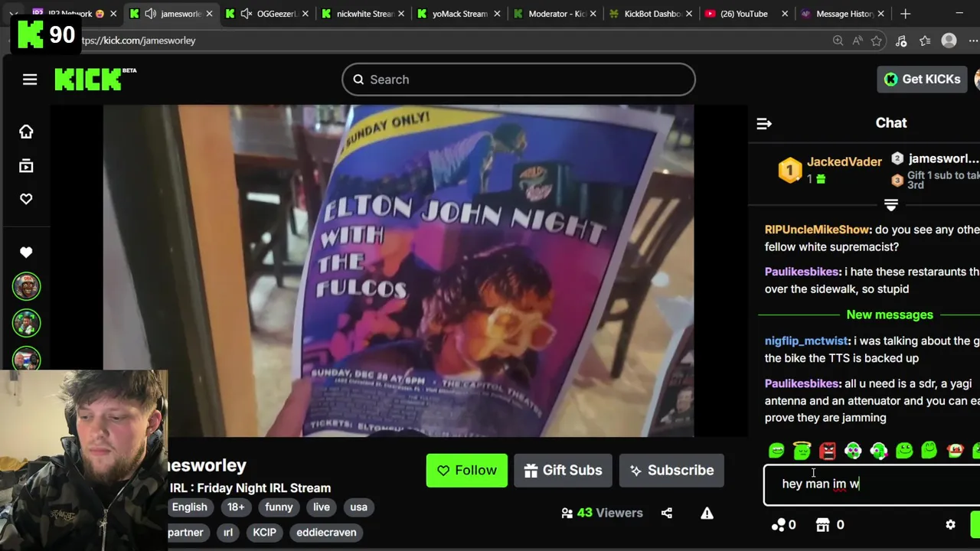Image resolution: width=980 pixels, height=551 pixels.
Task: Collapse the chat panel arrow icon
Action: click(764, 123)
